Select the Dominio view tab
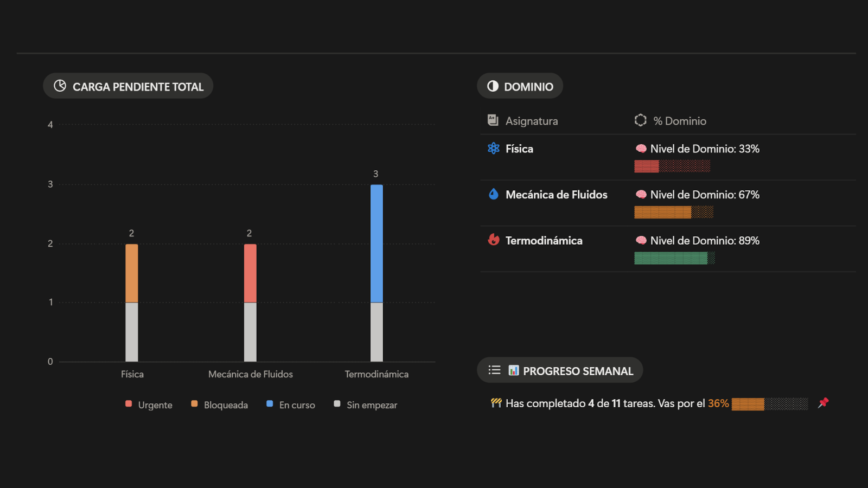The image size is (868, 488). (x=520, y=86)
